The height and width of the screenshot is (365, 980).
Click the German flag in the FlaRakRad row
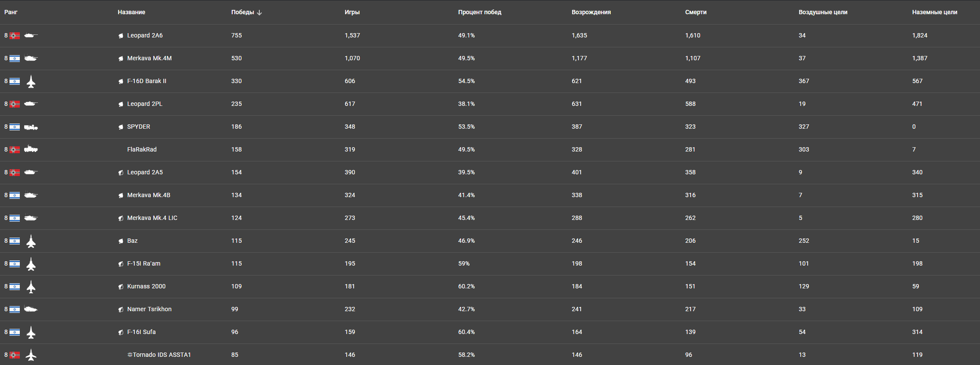point(15,150)
